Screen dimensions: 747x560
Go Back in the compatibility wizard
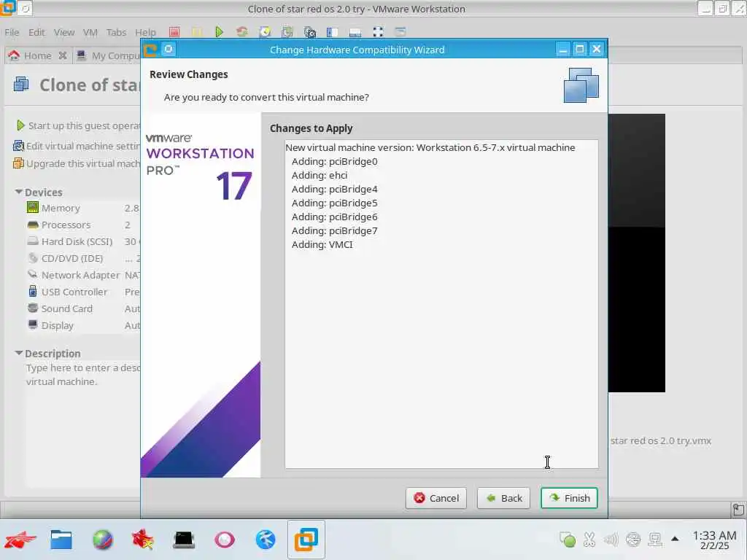click(503, 498)
